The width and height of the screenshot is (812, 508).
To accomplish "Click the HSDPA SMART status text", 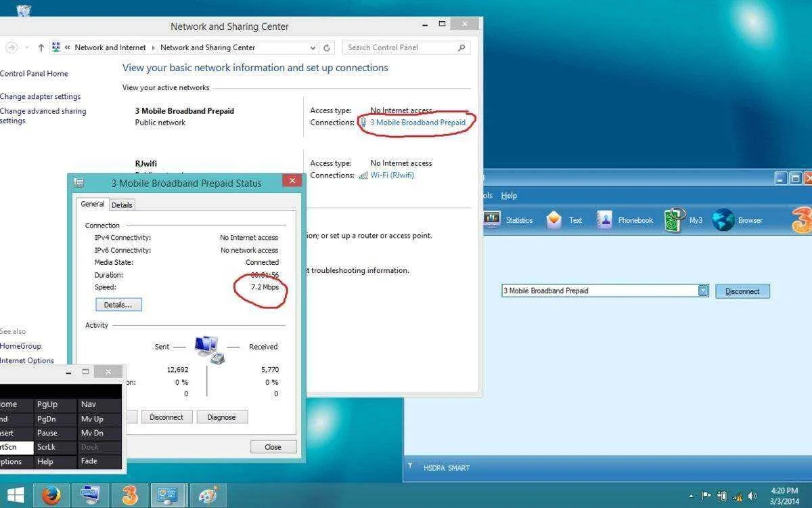I will 447,467.
